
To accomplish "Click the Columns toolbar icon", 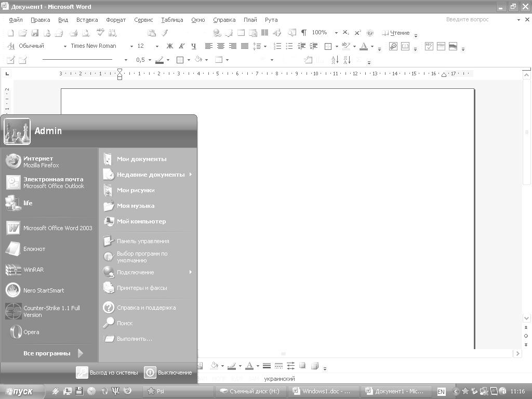I will click(x=264, y=33).
